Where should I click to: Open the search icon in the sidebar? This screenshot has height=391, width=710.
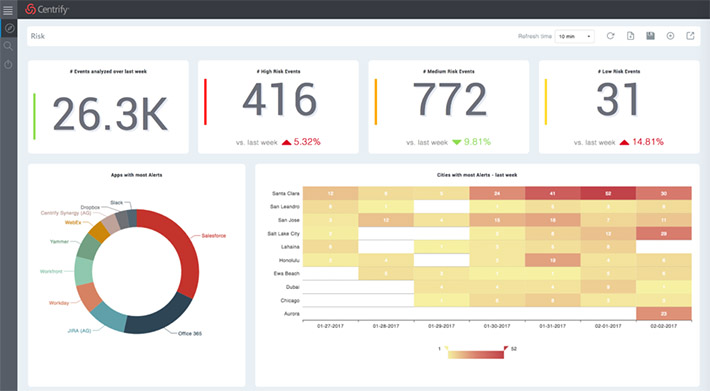(x=8, y=46)
